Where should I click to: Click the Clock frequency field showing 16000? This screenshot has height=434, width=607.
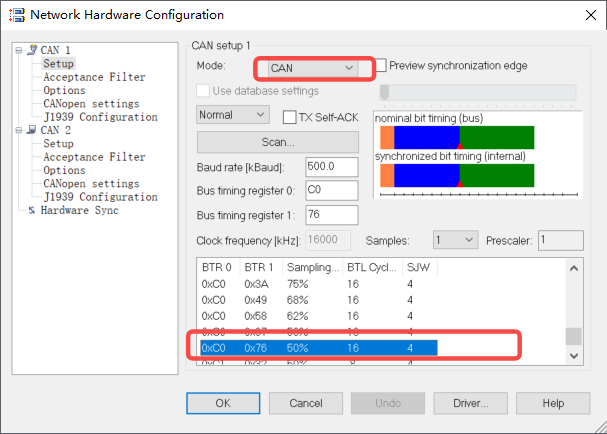(328, 240)
